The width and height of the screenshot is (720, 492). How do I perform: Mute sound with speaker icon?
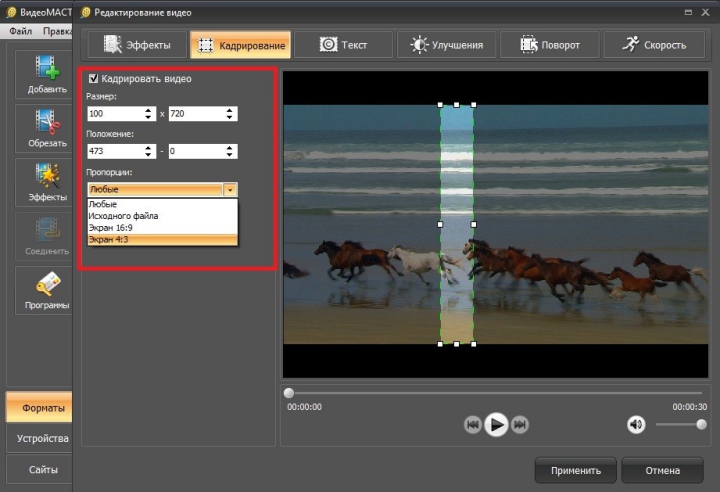(x=636, y=425)
